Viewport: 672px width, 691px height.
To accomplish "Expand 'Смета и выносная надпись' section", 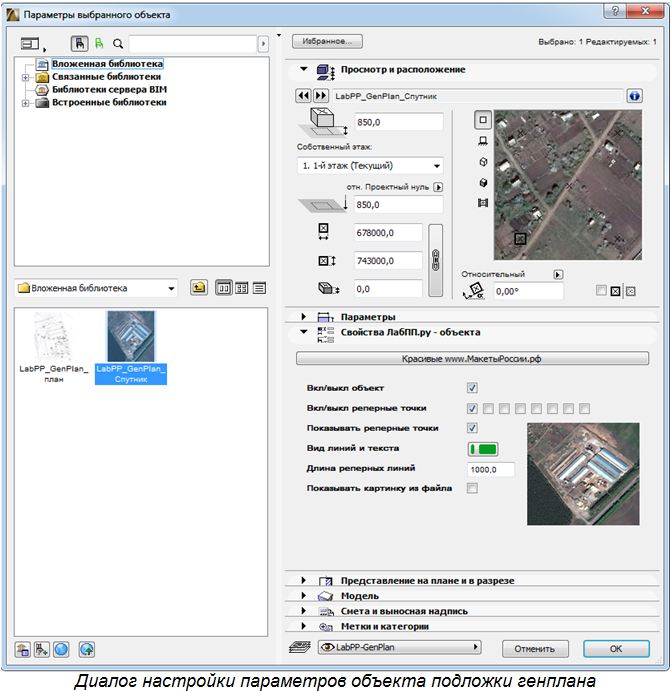I will (304, 611).
